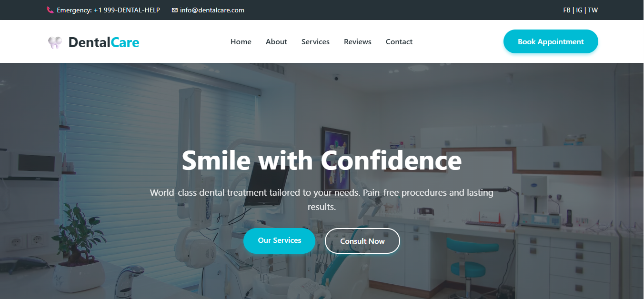Open the About page in the navigation
The width and height of the screenshot is (644, 299).
[x=276, y=42]
